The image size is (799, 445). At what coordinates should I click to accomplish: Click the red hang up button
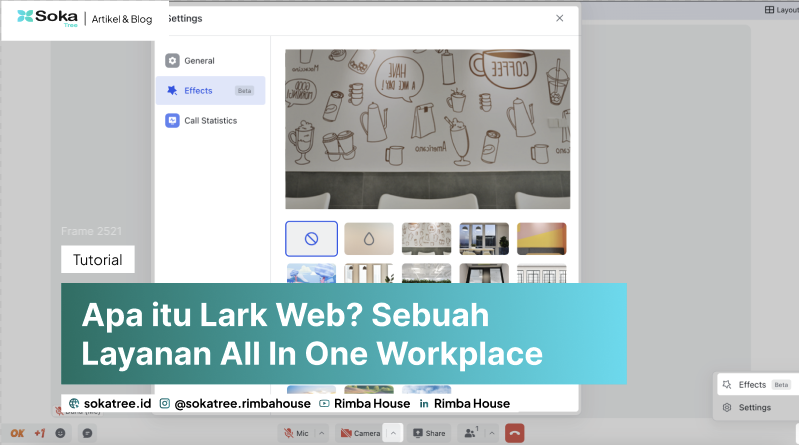515,433
